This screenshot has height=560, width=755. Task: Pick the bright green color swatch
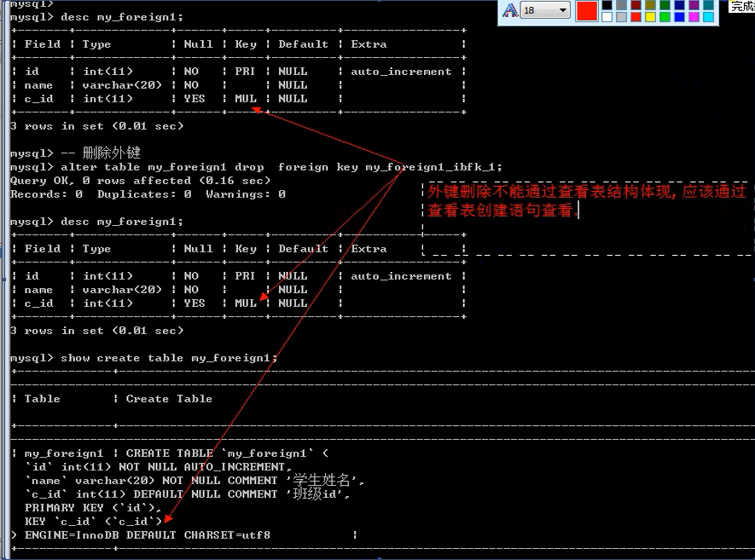click(665, 17)
